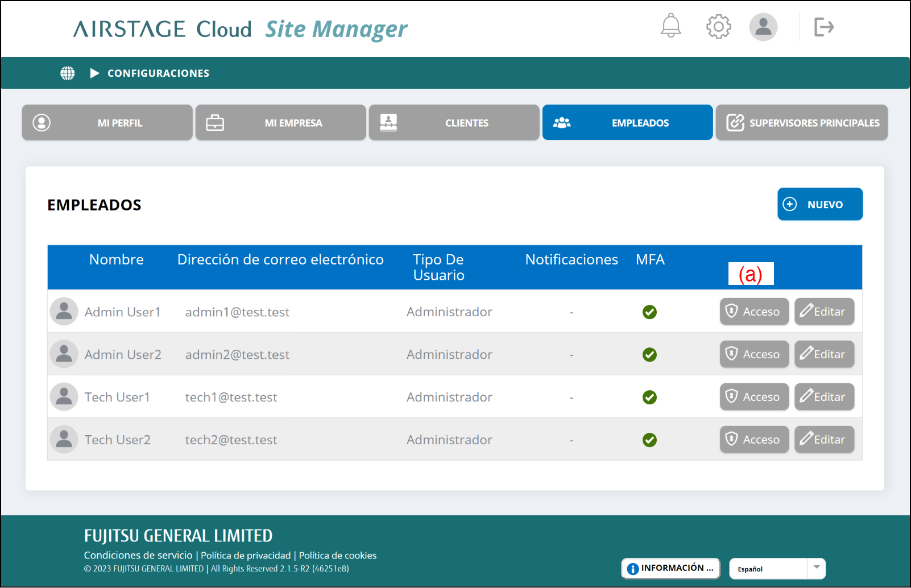Screen dimensions: 911x588
Task: Click the globe icon in breadcrumb bar
Action: tap(68, 73)
